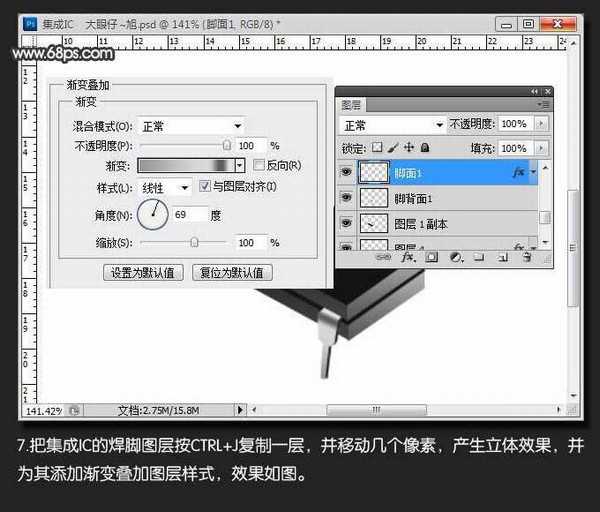Image resolution: width=600 pixels, height=512 pixels.
Task: Uncheck 与图层对齐 (Align with Layer) checkbox
Action: coord(205,187)
